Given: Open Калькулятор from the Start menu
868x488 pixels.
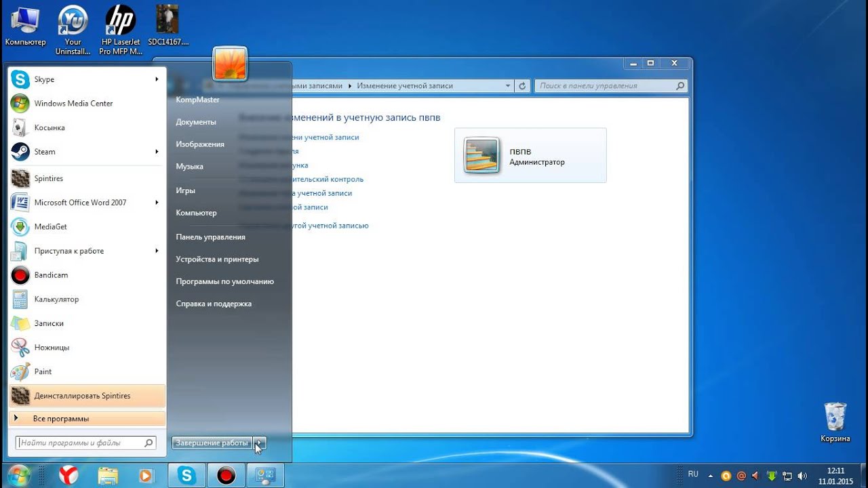Looking at the screenshot, I should pyautogui.click(x=87, y=299).
